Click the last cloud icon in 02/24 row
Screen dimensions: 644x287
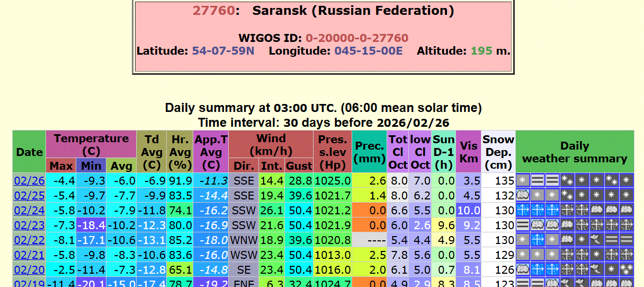[627, 210]
